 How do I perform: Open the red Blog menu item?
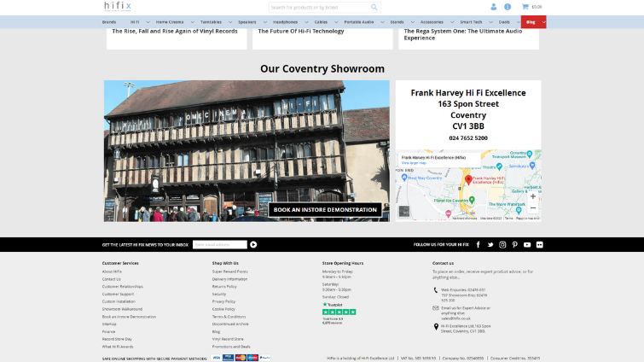click(531, 22)
